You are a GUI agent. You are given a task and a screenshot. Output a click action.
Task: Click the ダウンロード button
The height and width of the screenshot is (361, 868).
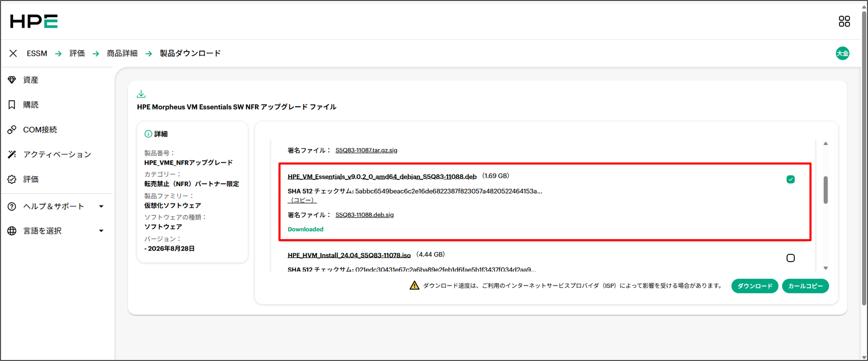(754, 286)
